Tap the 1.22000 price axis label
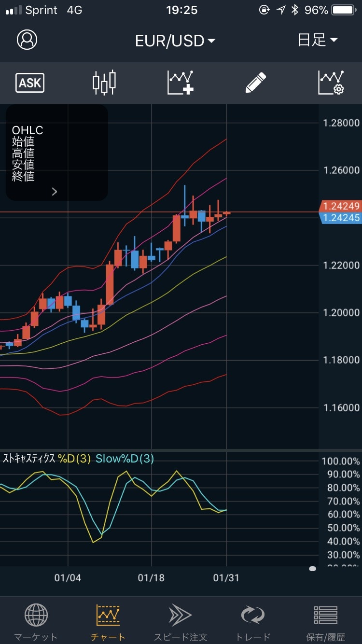Screen dimensions: 362x644 pos(341,266)
